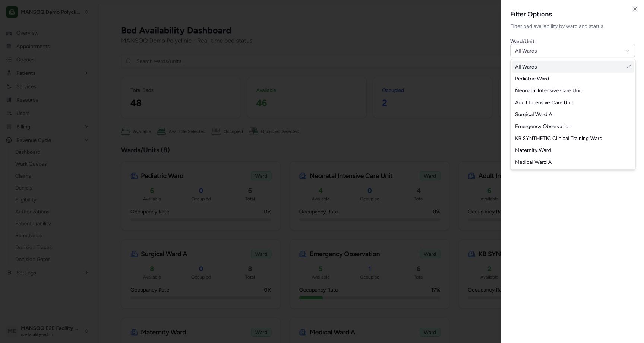Select All Wards option in dropdown
Image resolution: width=644 pixels, height=343 pixels.
tap(573, 67)
